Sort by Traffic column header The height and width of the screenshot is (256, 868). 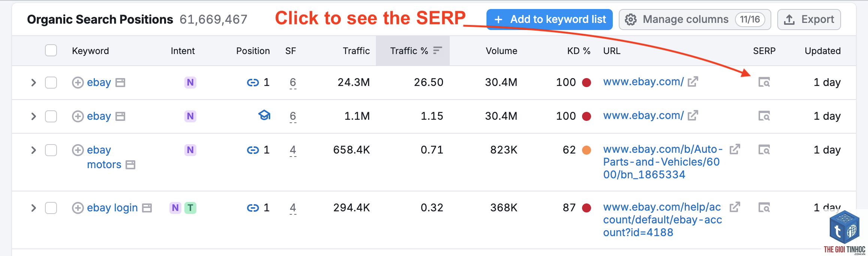point(356,51)
